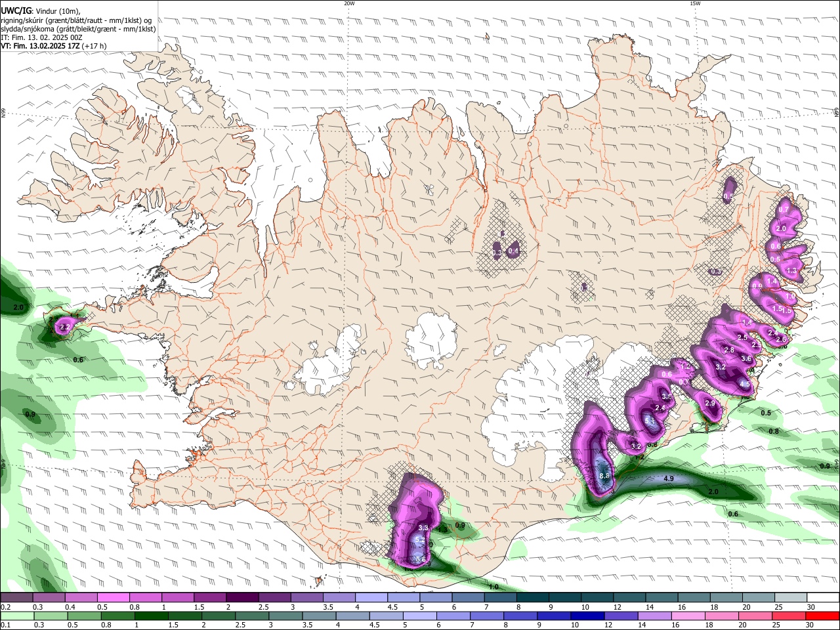Click the bright red swatch after 30 rain
The image size is (840, 630).
pyautogui.click(x=822, y=616)
